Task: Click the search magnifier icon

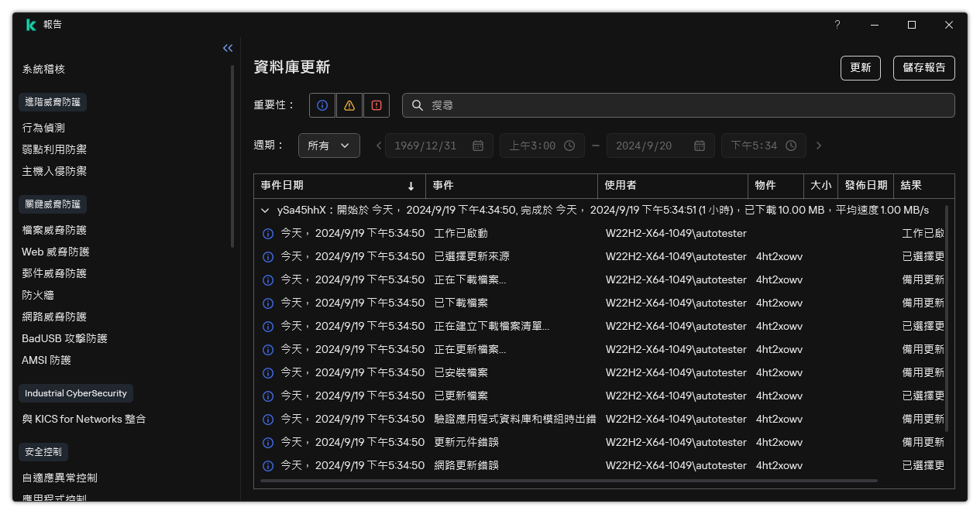Action: click(418, 105)
